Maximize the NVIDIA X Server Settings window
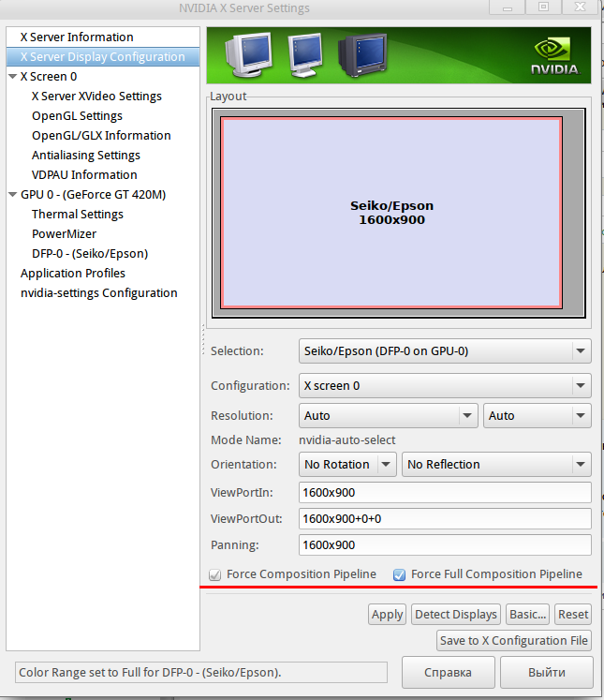 (x=543, y=7)
